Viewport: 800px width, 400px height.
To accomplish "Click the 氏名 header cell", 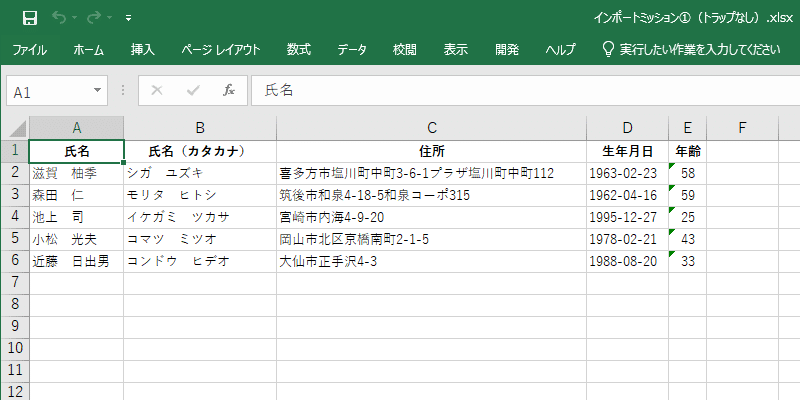I will tap(77, 151).
